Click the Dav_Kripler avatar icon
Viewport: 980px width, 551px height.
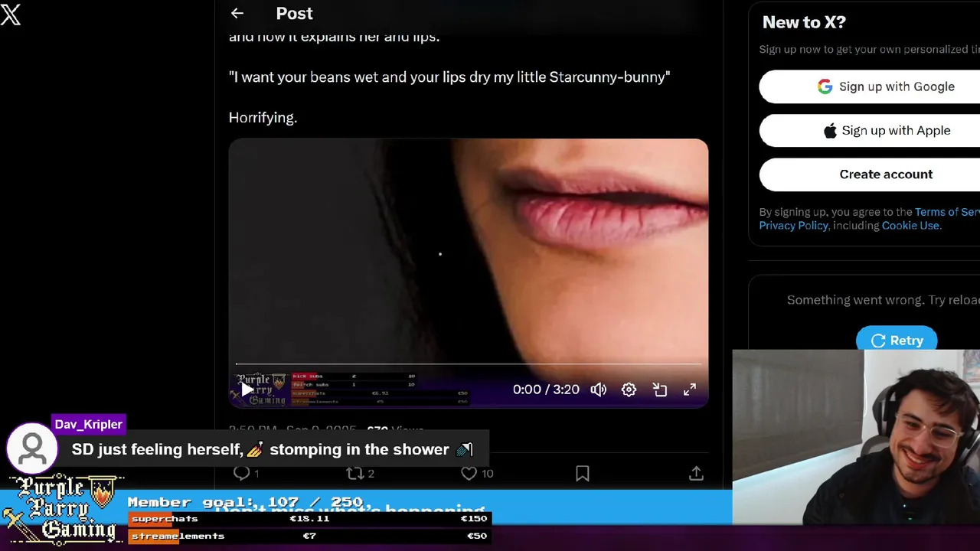[32, 448]
